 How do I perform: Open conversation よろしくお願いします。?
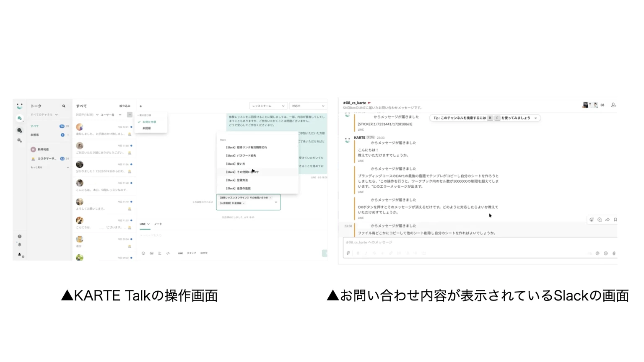click(x=104, y=205)
